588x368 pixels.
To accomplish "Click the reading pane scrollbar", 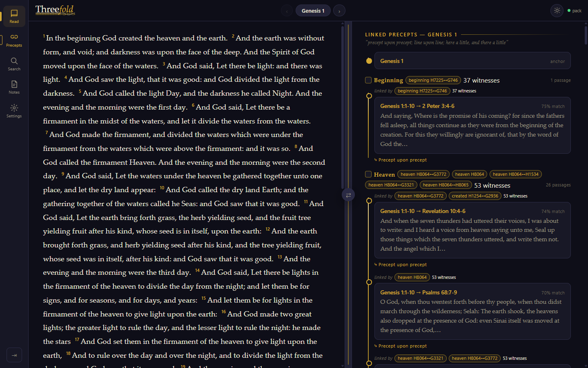I will point(343,108).
